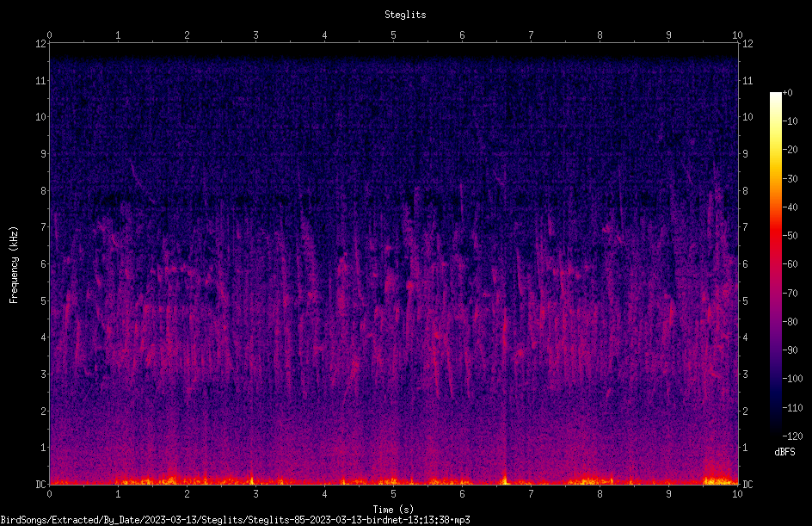
Task: Click the mp3 file path at the bottom
Action: point(235,520)
